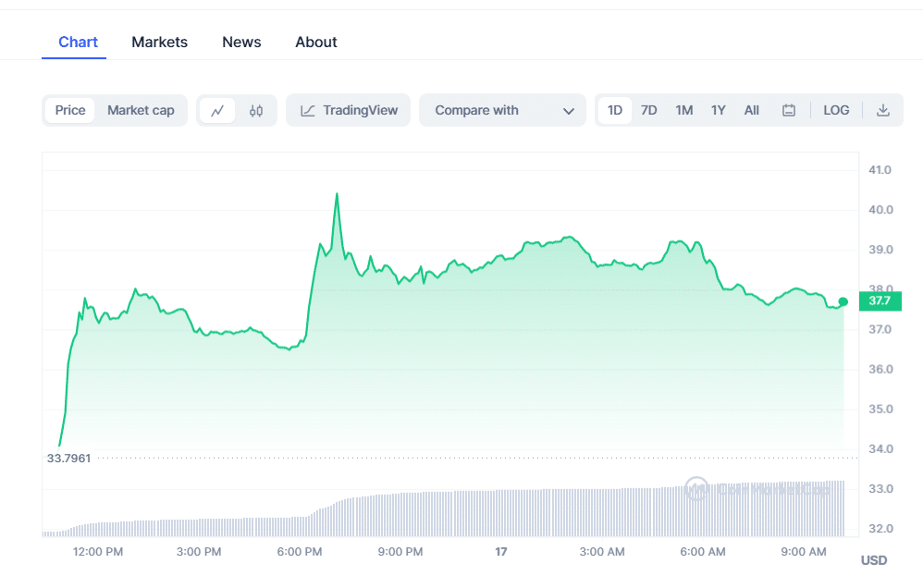
Task: Switch to the Markets tab
Action: [159, 43]
